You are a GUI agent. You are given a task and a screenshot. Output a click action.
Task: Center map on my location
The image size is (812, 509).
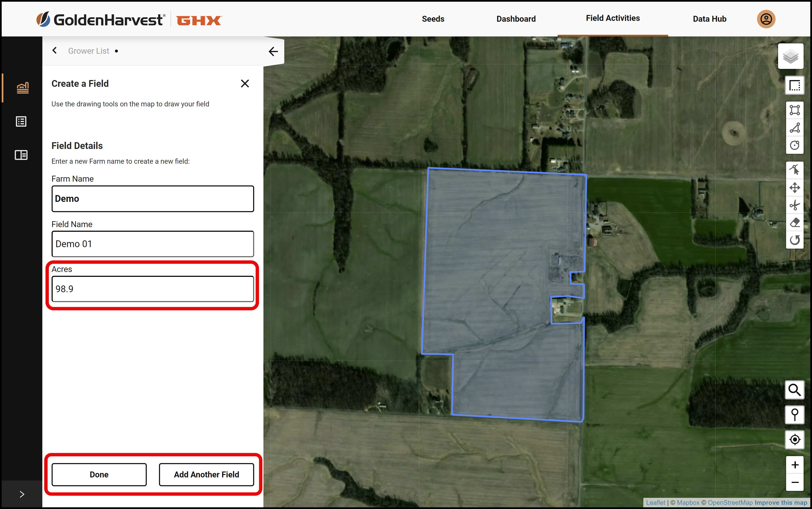[x=795, y=440]
